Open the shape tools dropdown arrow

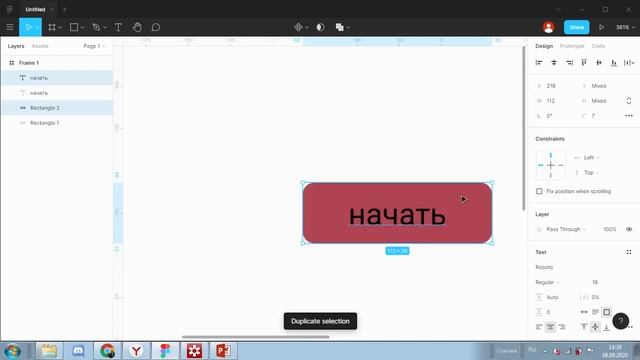coord(82,27)
